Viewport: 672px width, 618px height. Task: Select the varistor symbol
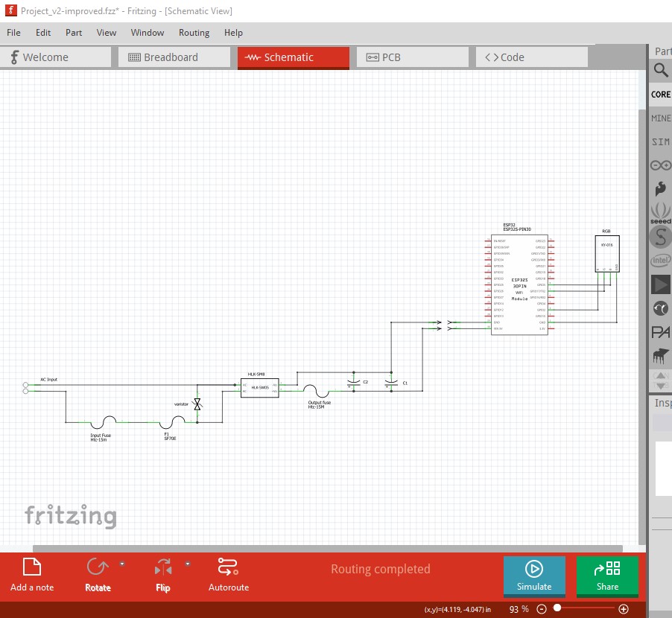pos(197,404)
